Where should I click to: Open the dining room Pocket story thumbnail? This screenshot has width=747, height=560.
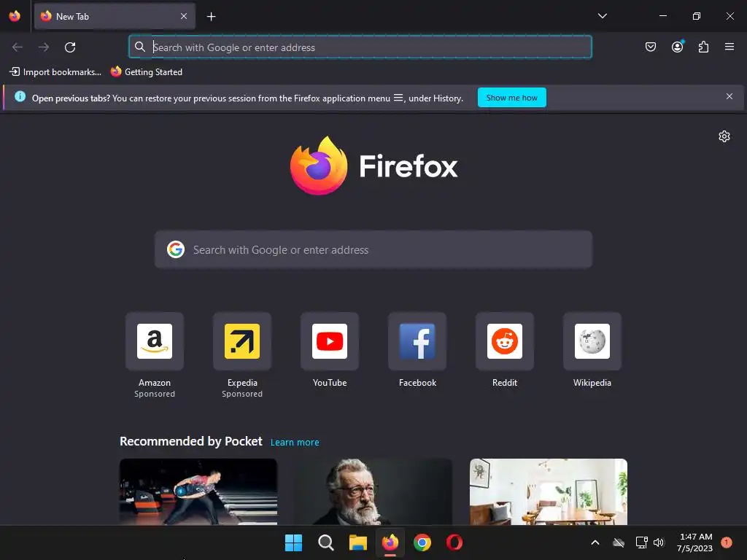click(x=549, y=492)
